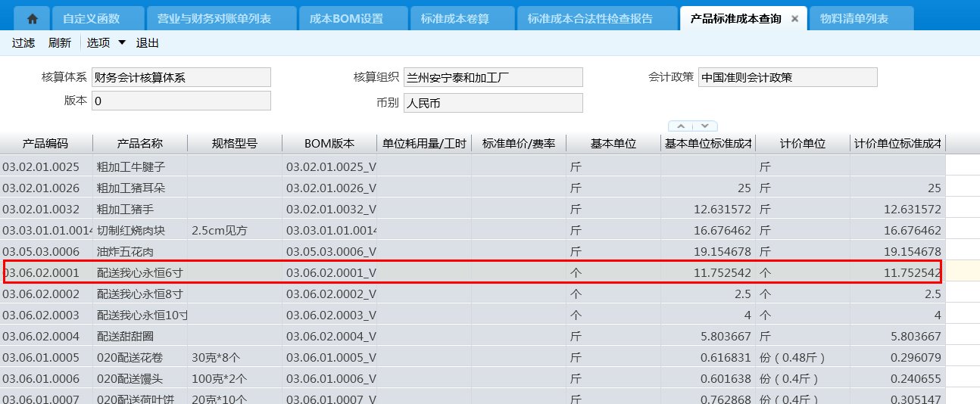Click the 核算体系 field
This screenshot has width=980, height=404.
pyautogui.click(x=181, y=77)
